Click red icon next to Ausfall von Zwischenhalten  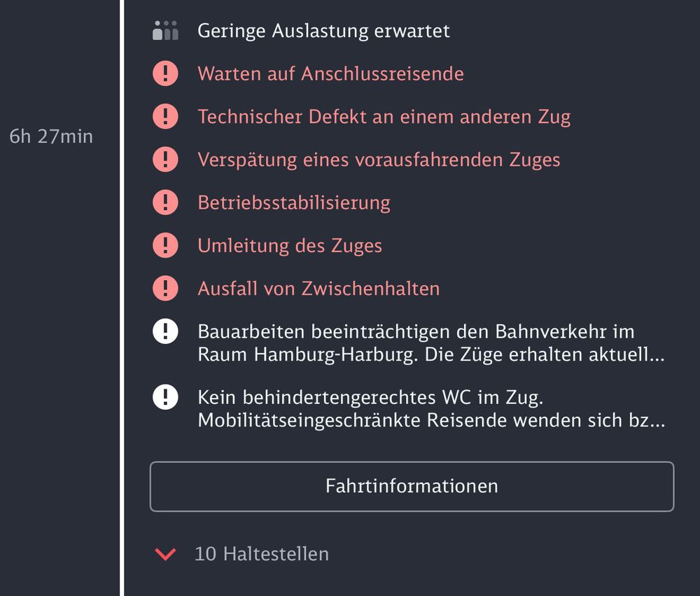point(165,288)
